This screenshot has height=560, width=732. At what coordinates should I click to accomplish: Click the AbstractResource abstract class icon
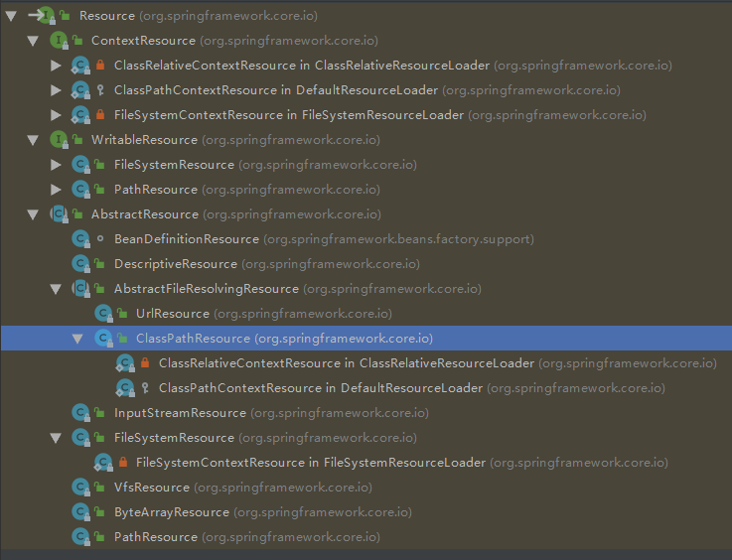(59, 214)
